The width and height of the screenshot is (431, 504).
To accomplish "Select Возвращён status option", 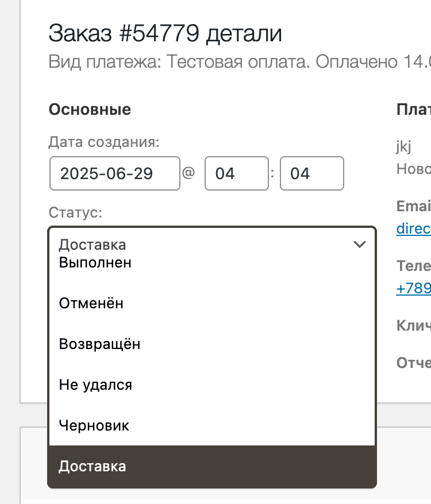I will (x=212, y=344).
